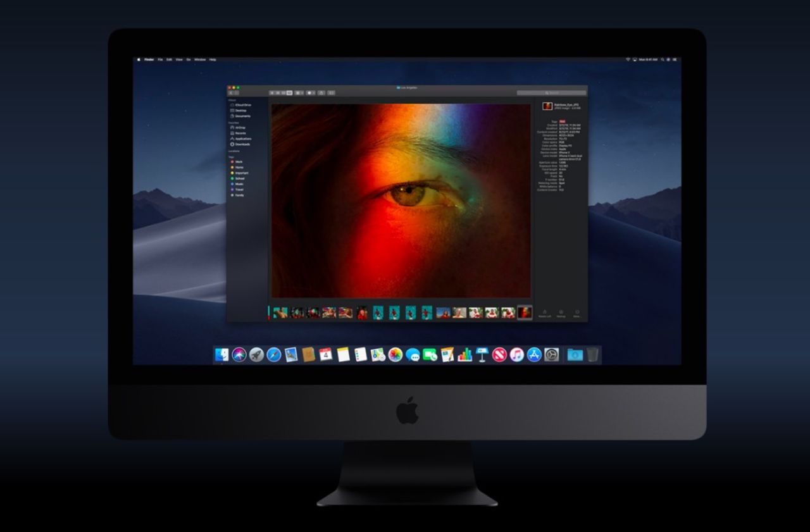Open the More dropdown in the preview pane
Viewport: 810px width, 532px height.
click(577, 312)
